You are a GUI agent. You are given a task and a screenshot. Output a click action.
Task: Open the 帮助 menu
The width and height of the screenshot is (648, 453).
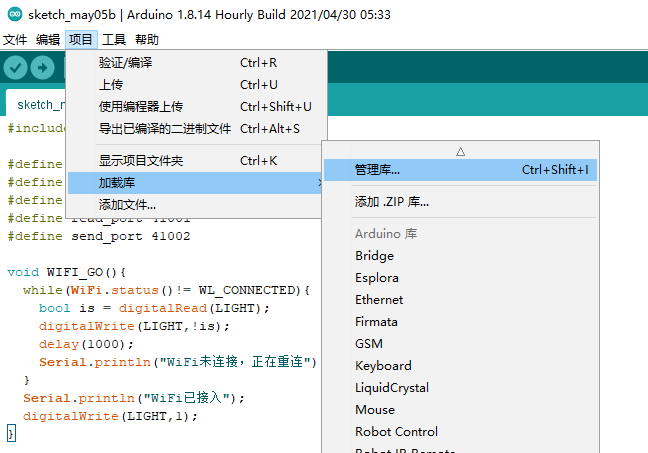click(147, 40)
